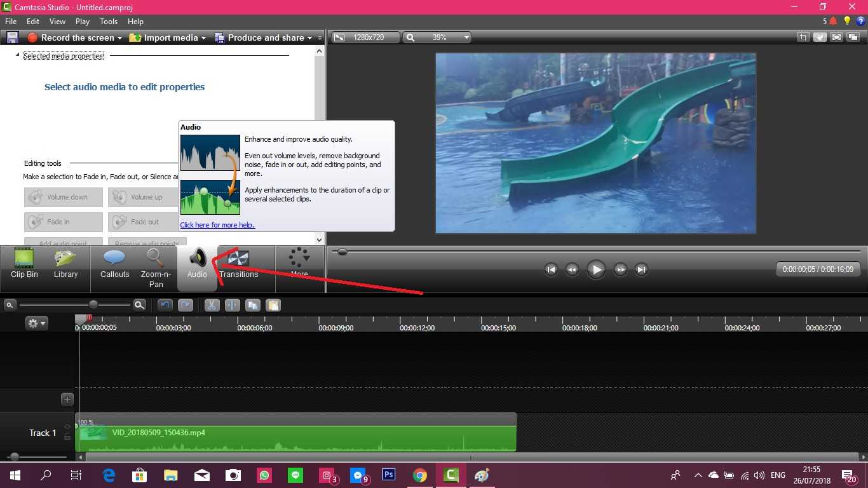Play the preview video
868x488 pixels.
click(596, 269)
